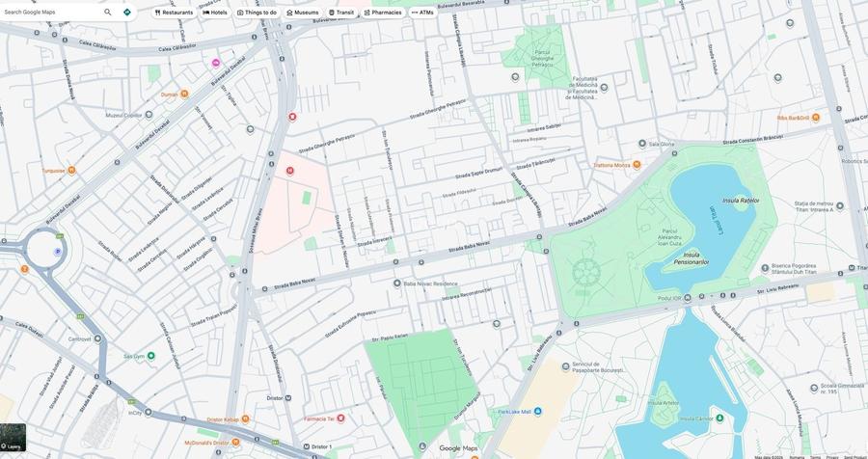Click the search magnifier icon
The image size is (868, 459).
tap(108, 13)
